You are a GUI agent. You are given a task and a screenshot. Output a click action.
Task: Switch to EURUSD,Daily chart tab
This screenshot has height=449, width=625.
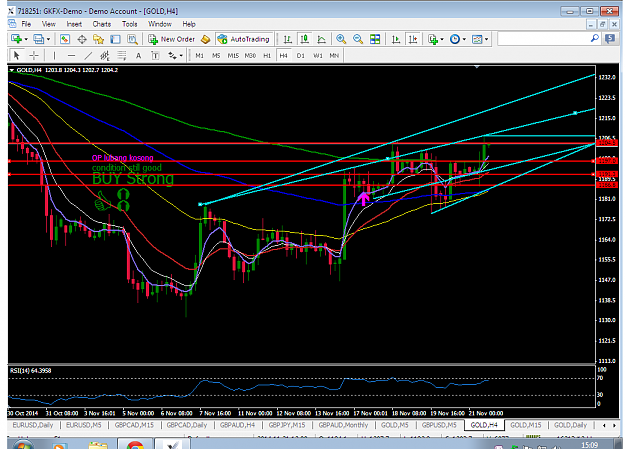tap(33, 425)
